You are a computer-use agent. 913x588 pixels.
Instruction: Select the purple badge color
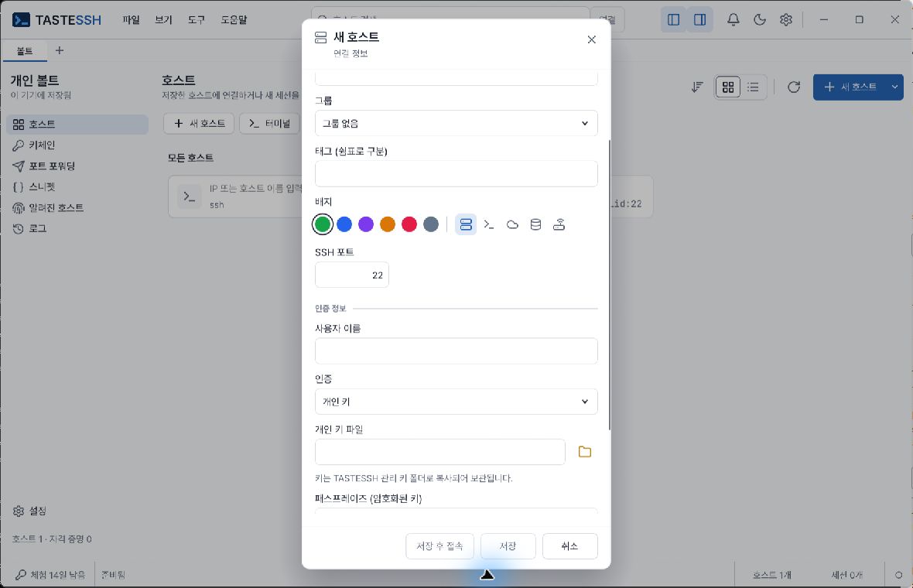pos(366,224)
